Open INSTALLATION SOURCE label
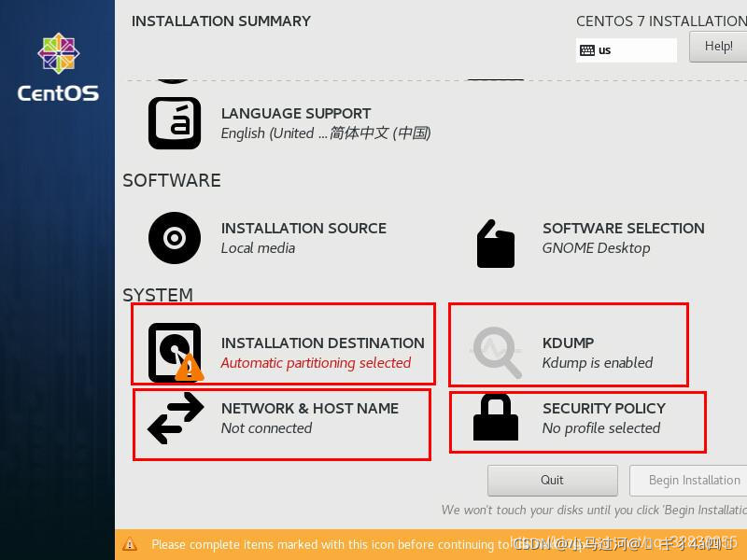The image size is (747, 560). click(x=303, y=228)
